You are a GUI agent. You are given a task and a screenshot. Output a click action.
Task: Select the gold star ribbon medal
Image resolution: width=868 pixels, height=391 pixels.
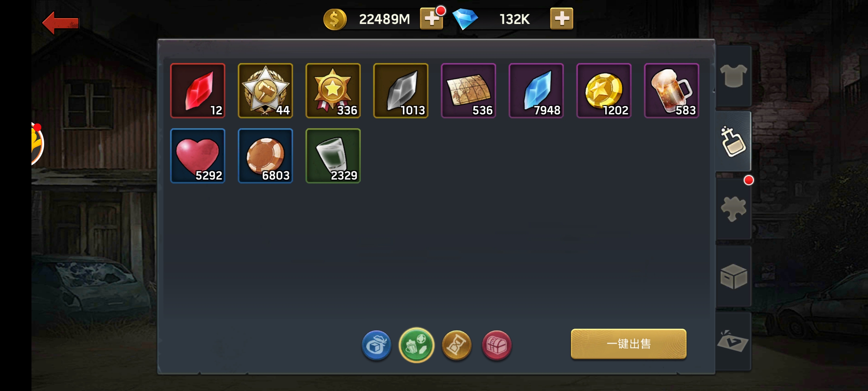pyautogui.click(x=333, y=91)
